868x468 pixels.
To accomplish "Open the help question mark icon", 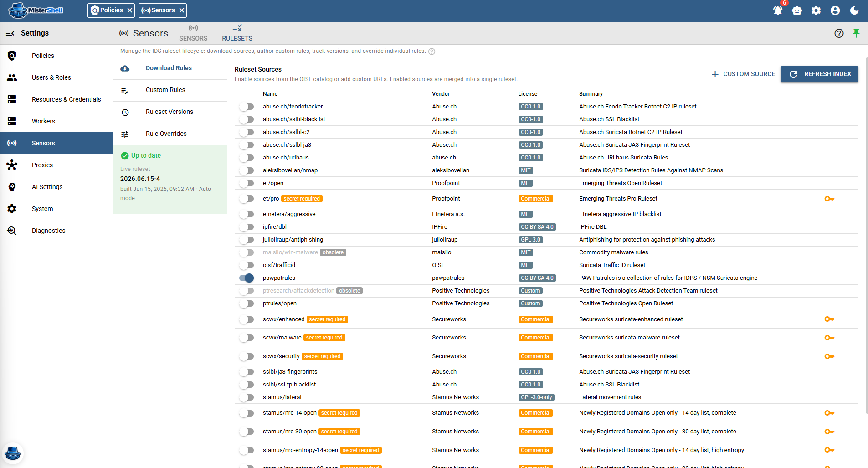I will 839,33.
